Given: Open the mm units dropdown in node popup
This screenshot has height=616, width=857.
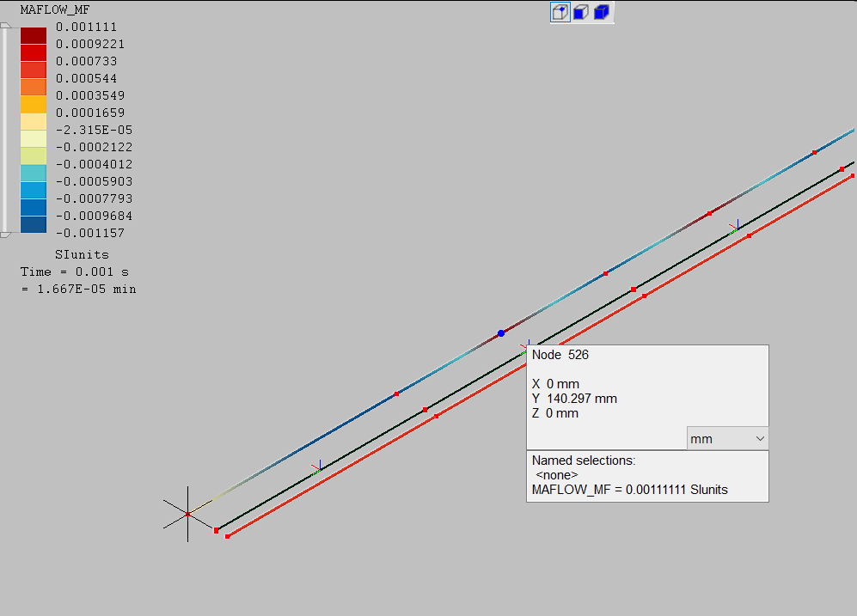Looking at the screenshot, I should 727,438.
